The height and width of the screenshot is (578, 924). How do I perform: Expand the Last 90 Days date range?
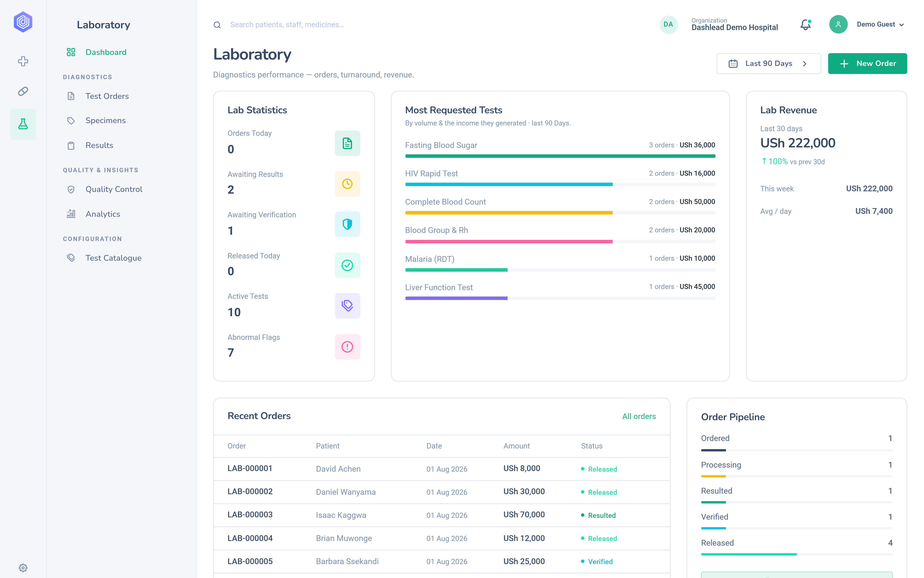[x=769, y=63]
